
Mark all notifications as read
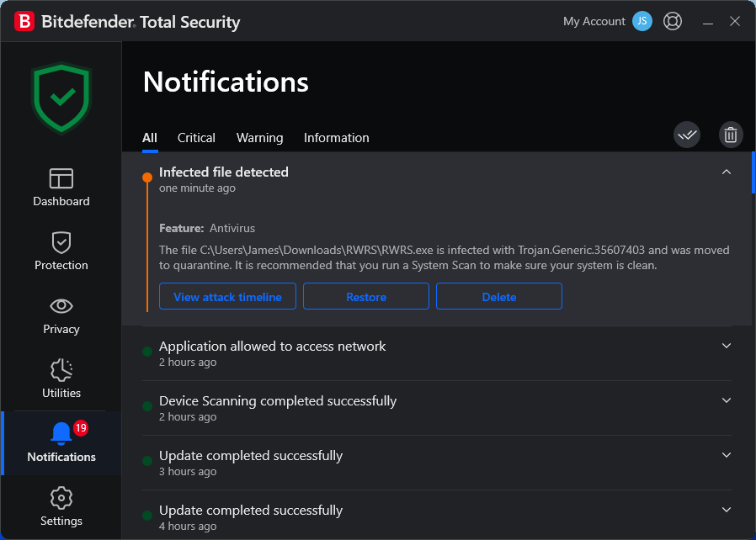coord(687,135)
